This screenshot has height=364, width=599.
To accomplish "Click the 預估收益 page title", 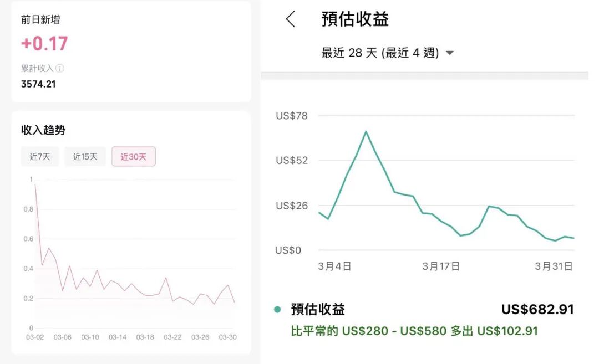I will pyautogui.click(x=355, y=19).
